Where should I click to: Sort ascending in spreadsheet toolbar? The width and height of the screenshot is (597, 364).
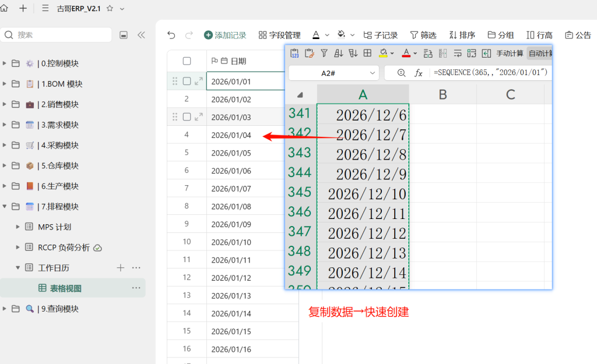(339, 53)
